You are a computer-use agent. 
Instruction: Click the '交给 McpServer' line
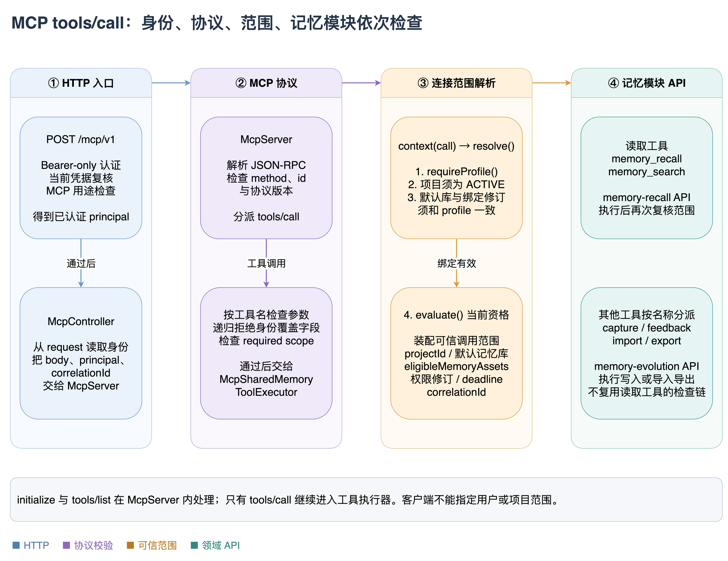(81, 386)
